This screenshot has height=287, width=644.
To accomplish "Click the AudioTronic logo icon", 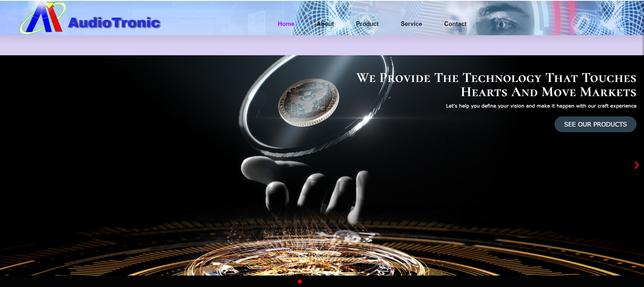I will (x=43, y=17).
